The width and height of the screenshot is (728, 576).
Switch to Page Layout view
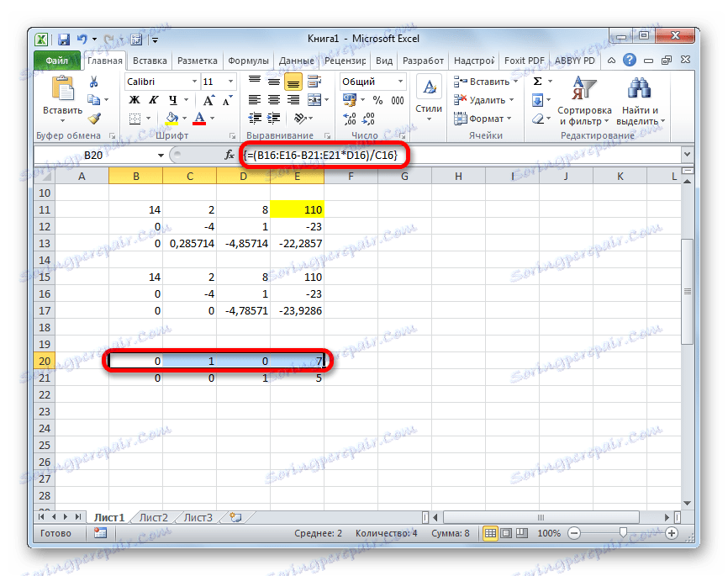[506, 533]
